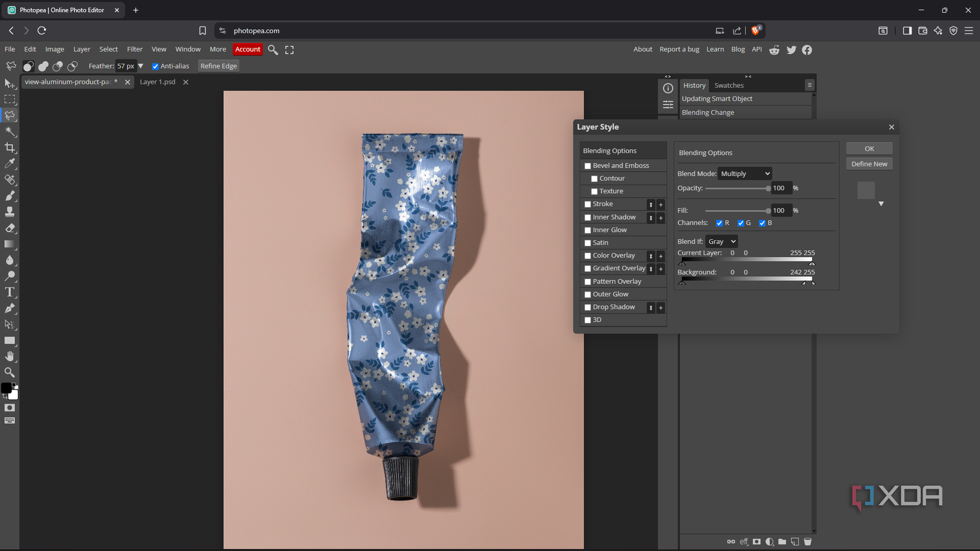Open the new adjustment layer icon
The width and height of the screenshot is (980, 551).
tap(769, 541)
